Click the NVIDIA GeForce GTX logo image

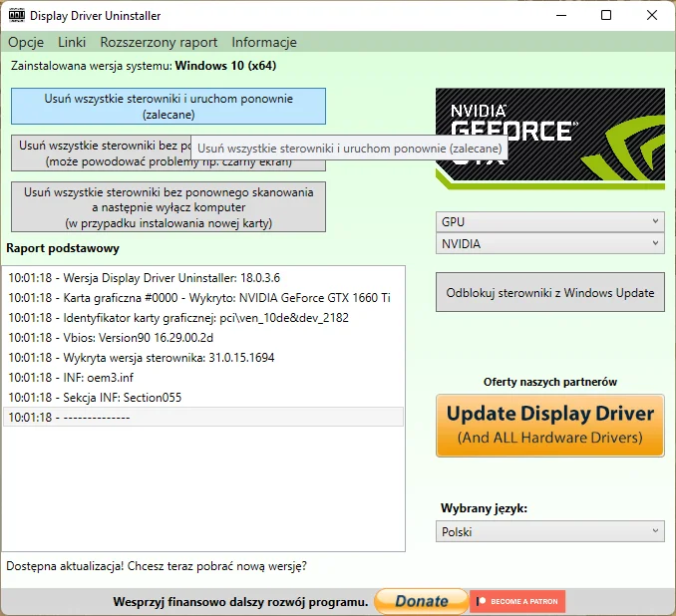click(x=550, y=139)
